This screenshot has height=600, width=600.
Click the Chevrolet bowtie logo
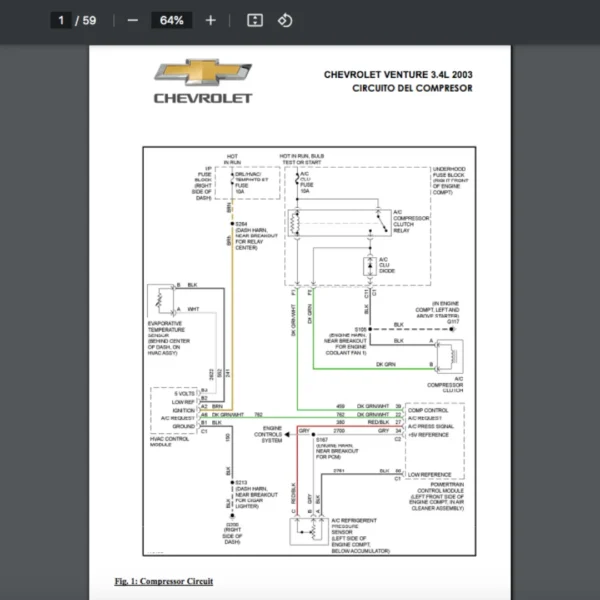pos(203,72)
